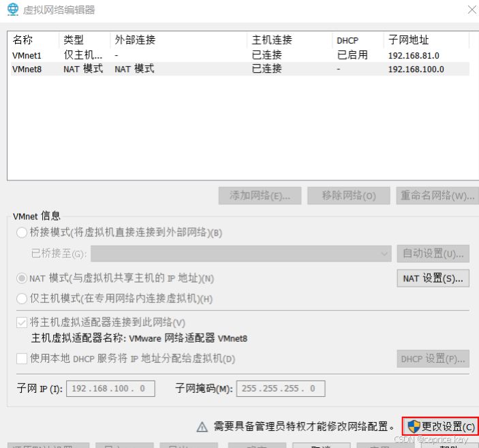Click the DHCP column header
The height and width of the screenshot is (448, 479).
click(x=358, y=39)
